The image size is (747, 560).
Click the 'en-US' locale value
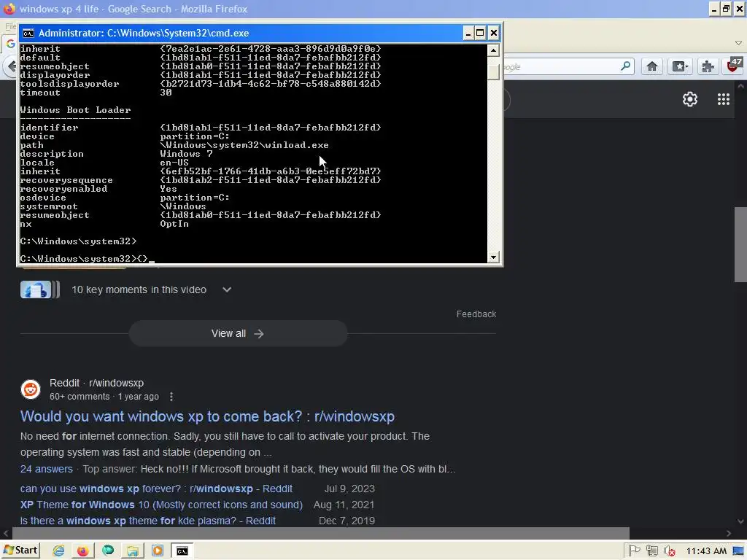click(174, 163)
